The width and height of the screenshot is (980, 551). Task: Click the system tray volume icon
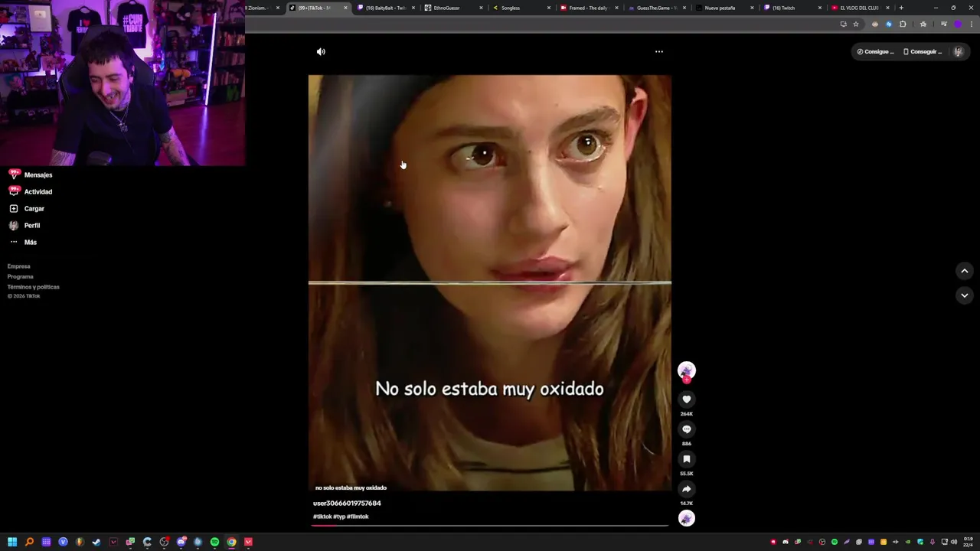point(954,542)
